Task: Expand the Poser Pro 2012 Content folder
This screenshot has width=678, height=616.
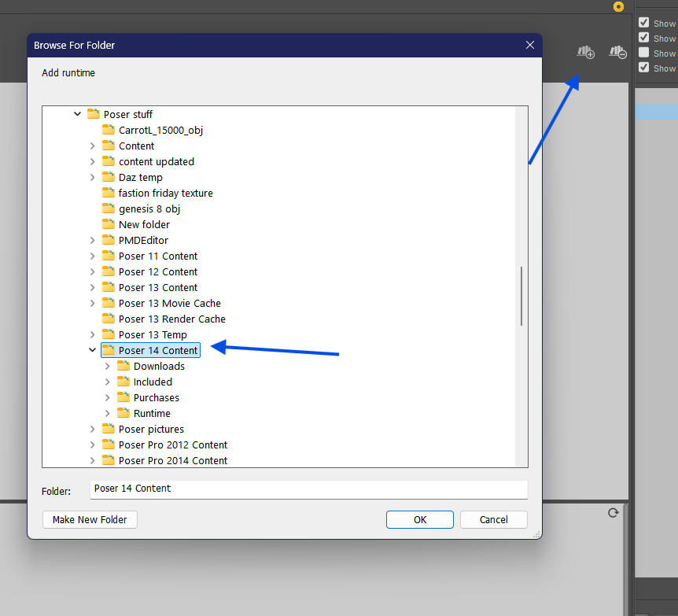Action: 92,444
